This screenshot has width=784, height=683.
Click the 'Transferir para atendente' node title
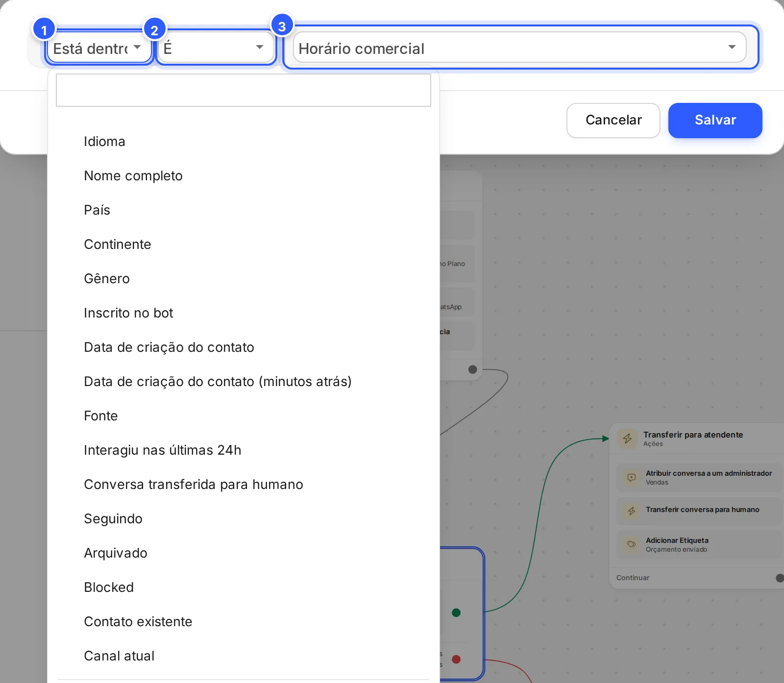click(693, 435)
